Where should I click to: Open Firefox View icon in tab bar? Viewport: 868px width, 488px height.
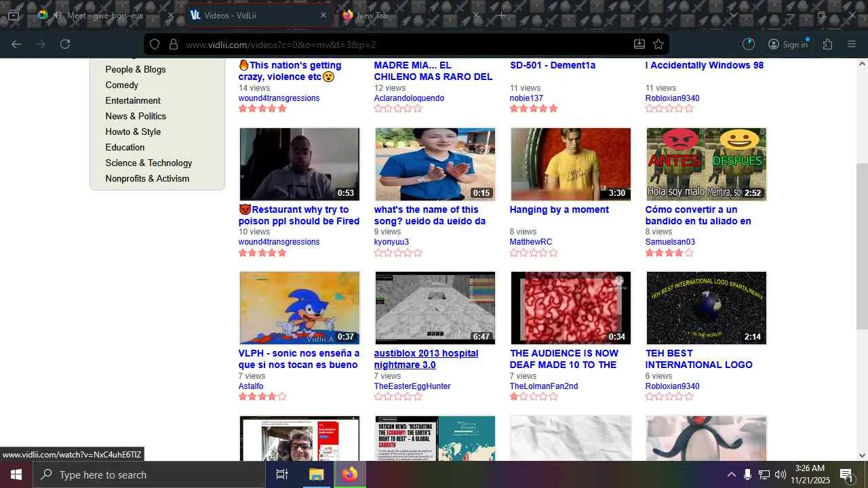(14, 15)
